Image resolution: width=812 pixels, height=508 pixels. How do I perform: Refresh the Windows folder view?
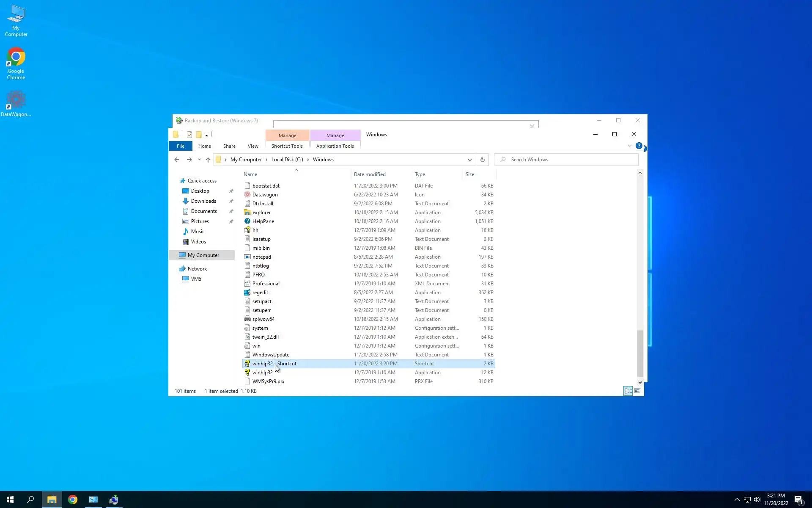tap(482, 160)
